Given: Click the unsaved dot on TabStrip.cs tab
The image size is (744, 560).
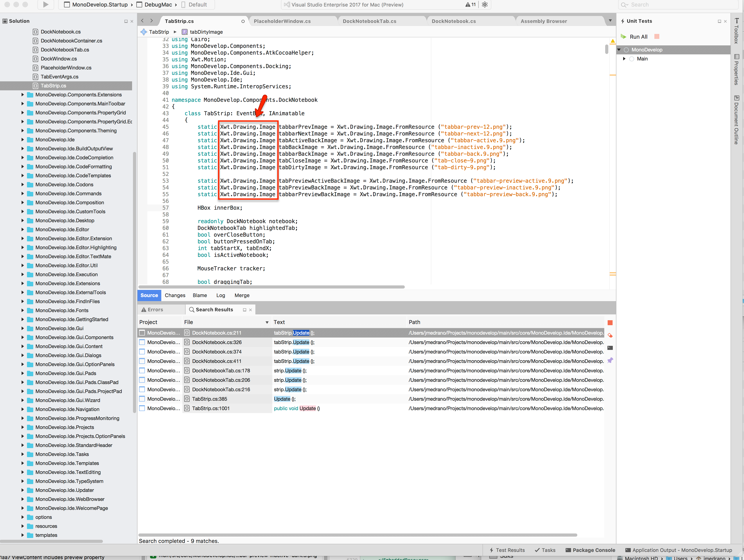Looking at the screenshot, I should (243, 21).
